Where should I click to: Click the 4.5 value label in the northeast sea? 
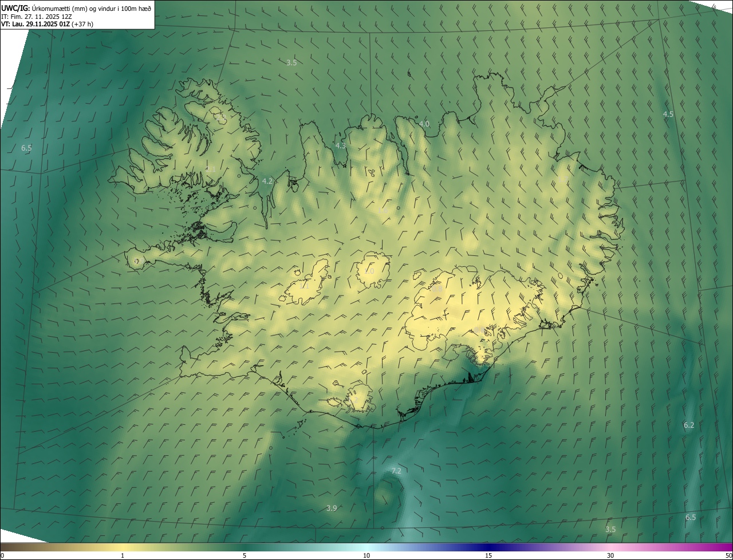click(668, 114)
